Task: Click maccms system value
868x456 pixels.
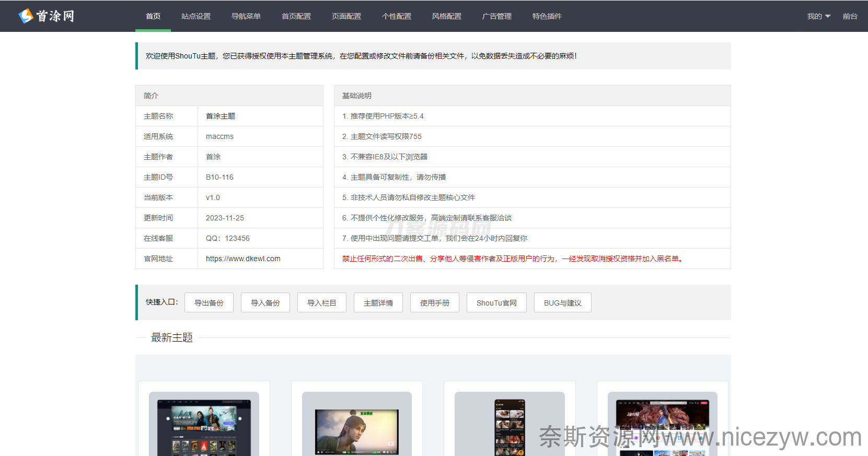Action: pos(219,136)
